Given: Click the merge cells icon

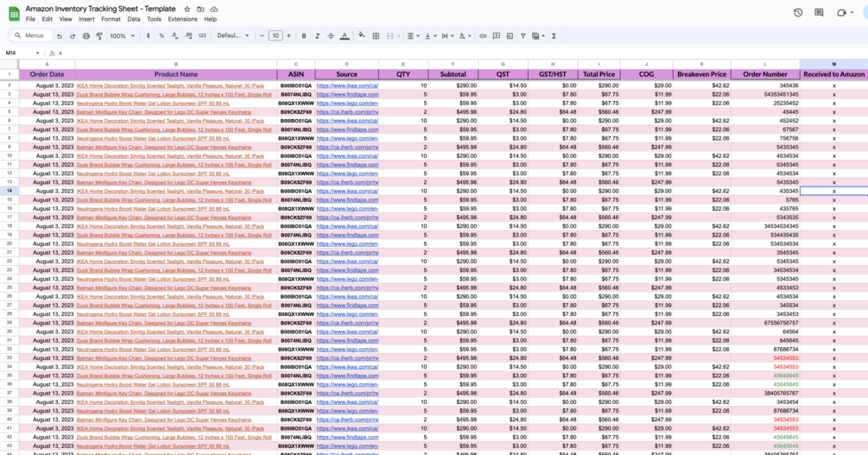Looking at the screenshot, I should 390,36.
